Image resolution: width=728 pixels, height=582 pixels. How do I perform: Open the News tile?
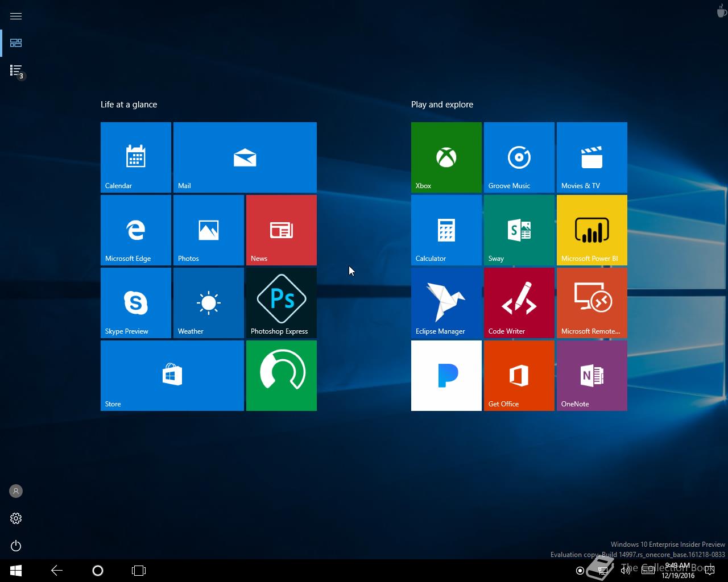(282, 230)
